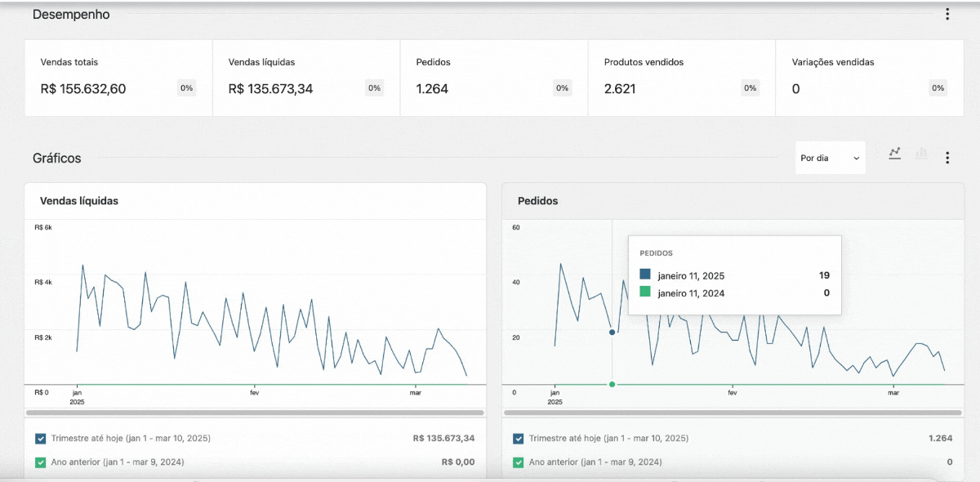Click the Vendas líquidas chart horizontal scrollbar

click(x=255, y=413)
